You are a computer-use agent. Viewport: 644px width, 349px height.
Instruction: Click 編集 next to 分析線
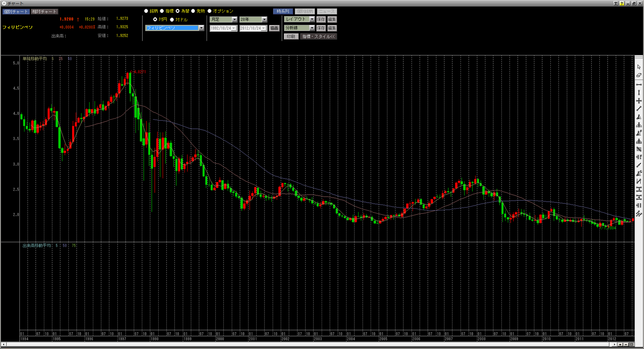(x=332, y=28)
